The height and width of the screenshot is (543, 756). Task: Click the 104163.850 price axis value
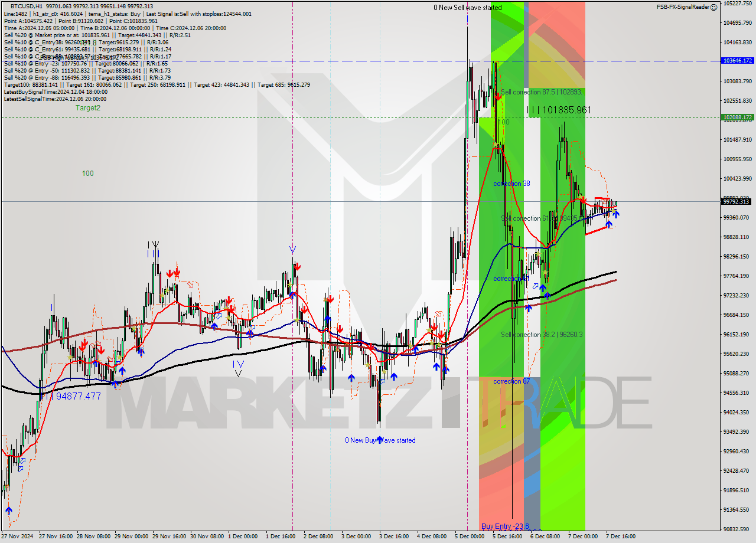pyautogui.click(x=737, y=42)
